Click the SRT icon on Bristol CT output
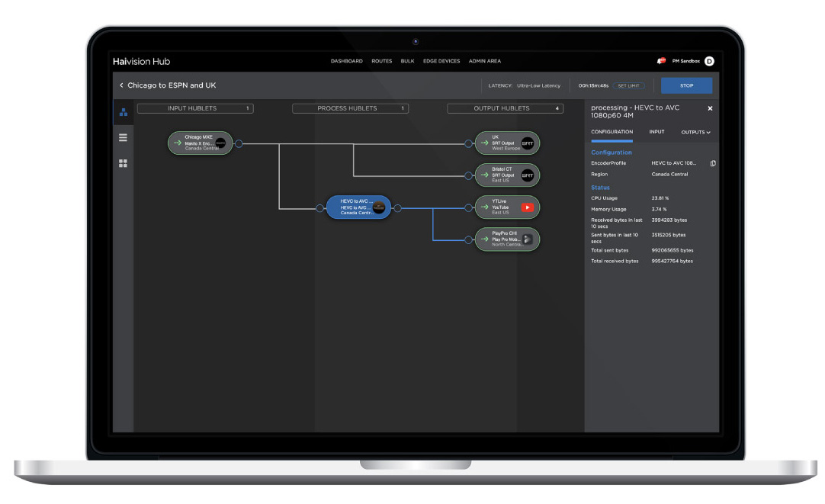The image size is (825, 504). pos(527,175)
